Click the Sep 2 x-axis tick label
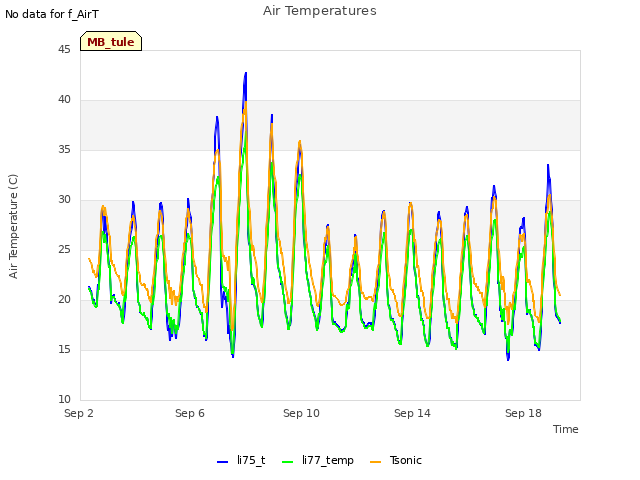Screen dimensions: 640x480 [79, 413]
